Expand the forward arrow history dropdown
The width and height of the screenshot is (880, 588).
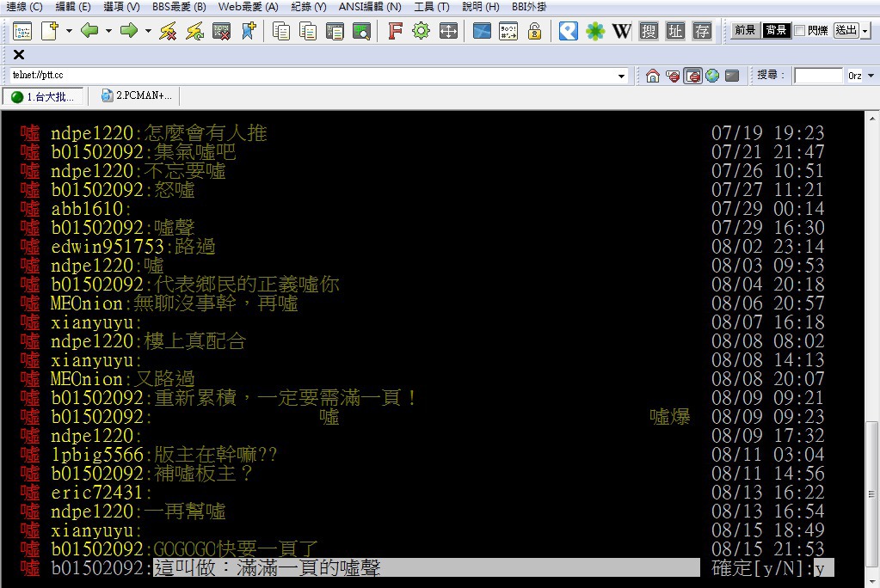point(148,31)
